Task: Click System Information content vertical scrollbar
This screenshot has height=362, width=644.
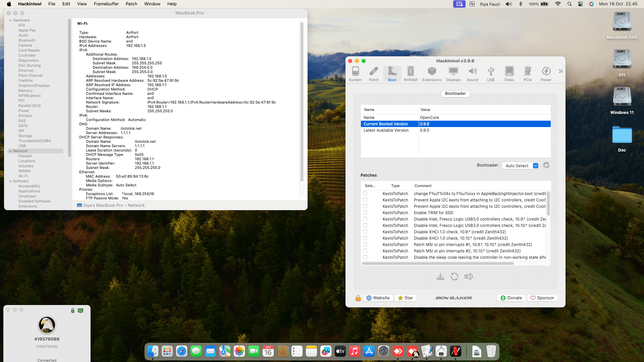Action: click(x=302, y=102)
